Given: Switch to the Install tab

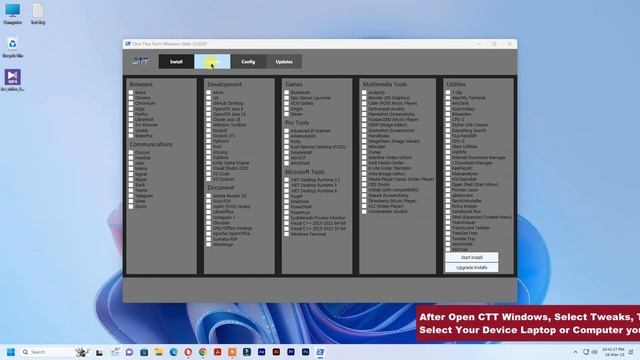Looking at the screenshot, I should coord(176,62).
